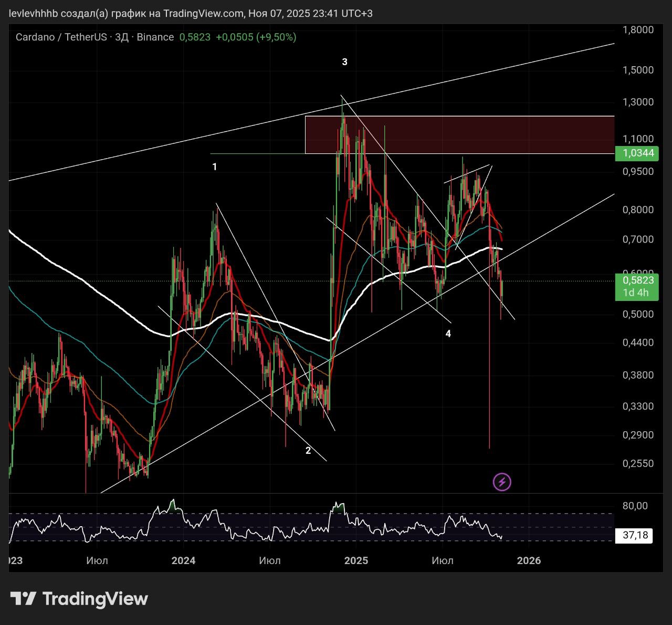Click the Cardano / TetherUS symbol title

61,37
